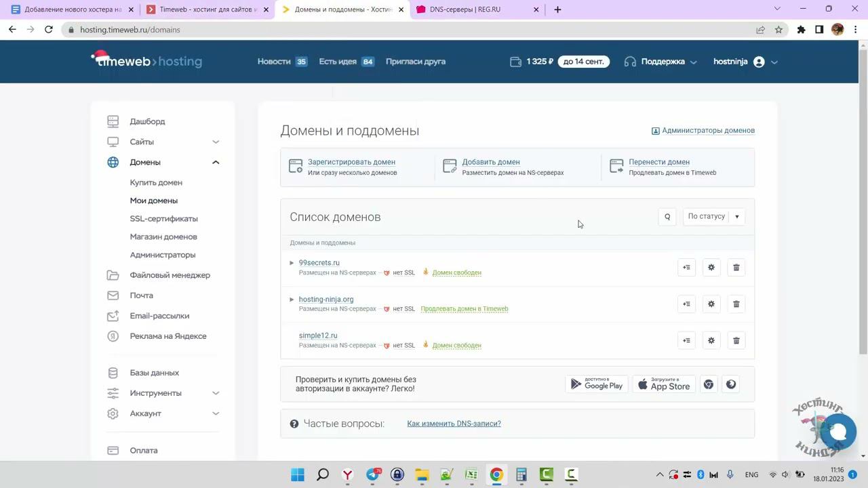Image resolution: width=868 pixels, height=488 pixels.
Task: Open the hostninja account dropdown arrow
Action: (774, 62)
